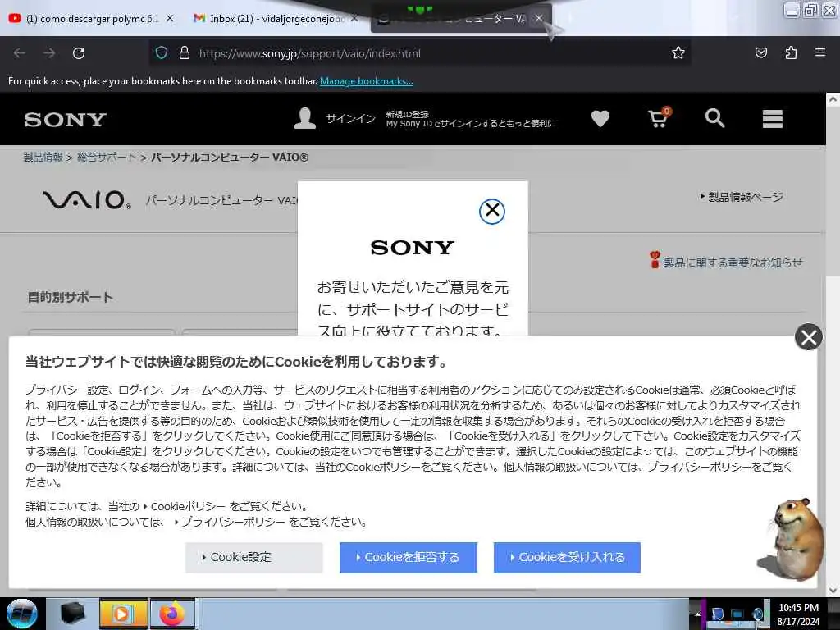Screen dimensions: 840x630
Task: Open the black box taskbar application
Action: tap(72, 614)
